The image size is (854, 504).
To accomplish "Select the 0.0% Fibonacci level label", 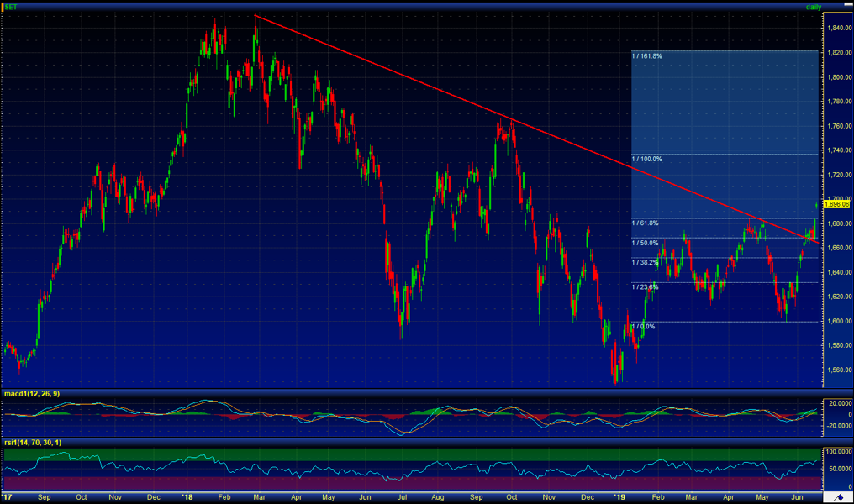I will 643,326.
